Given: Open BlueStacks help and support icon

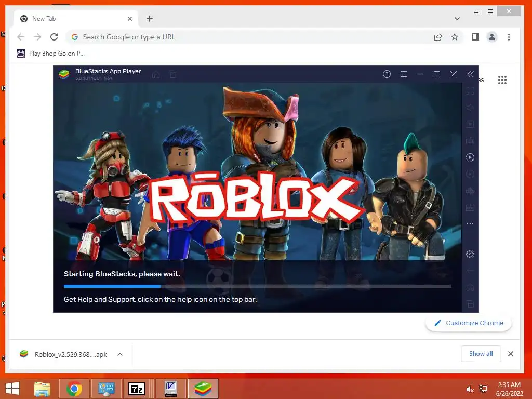Looking at the screenshot, I should tap(387, 74).
